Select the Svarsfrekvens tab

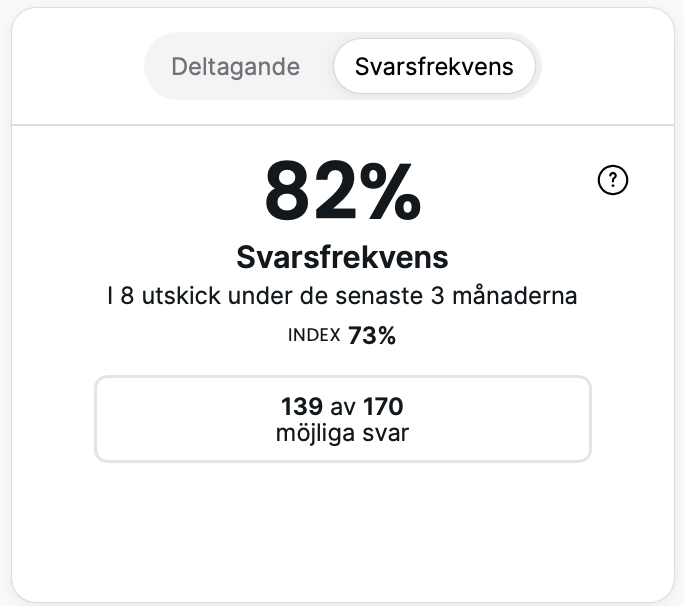click(x=434, y=67)
